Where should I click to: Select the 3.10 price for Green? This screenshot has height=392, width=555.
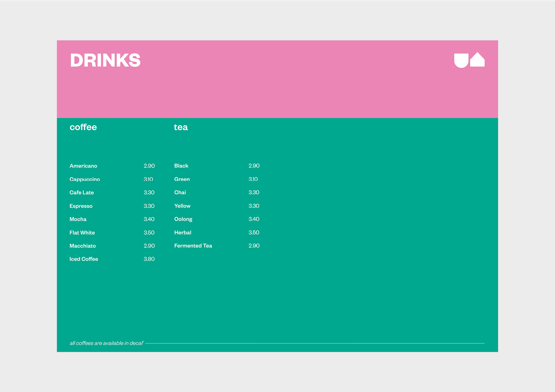pos(253,179)
